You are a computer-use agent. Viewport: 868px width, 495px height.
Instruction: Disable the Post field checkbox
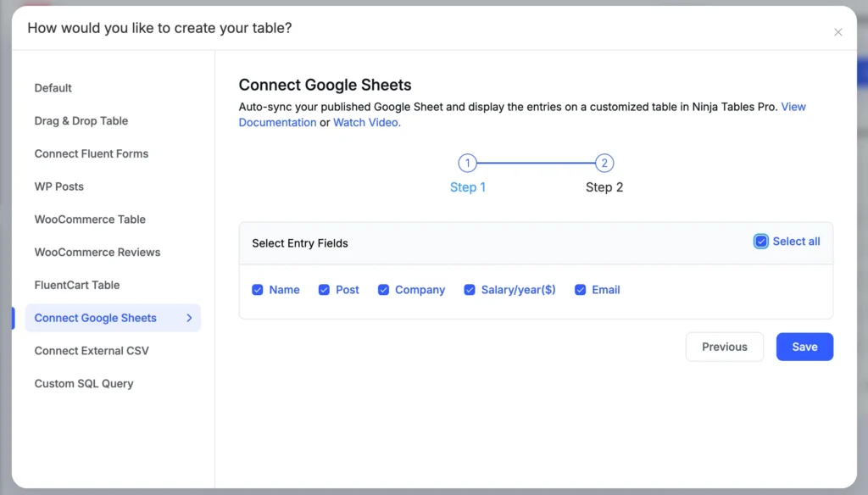[323, 290]
